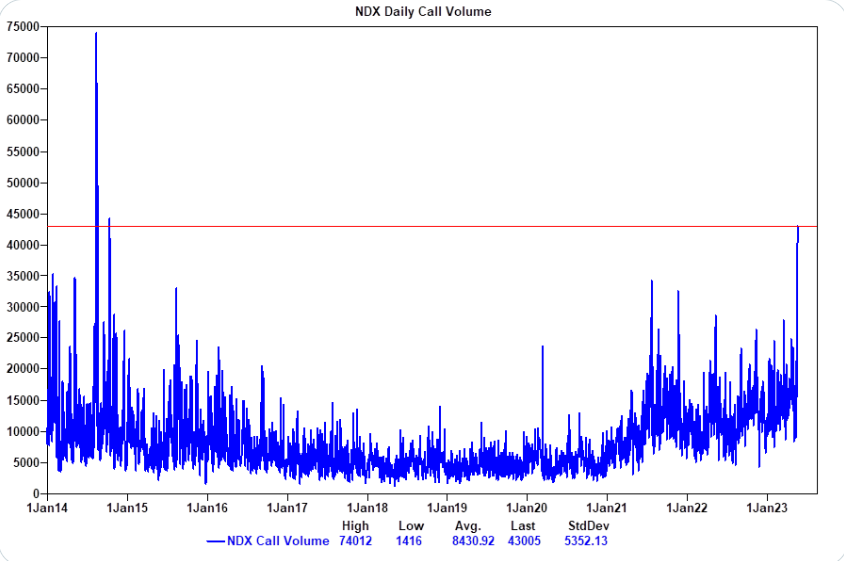Click the 1Jan14 date label
Viewport: 844px width, 561px height.
[47, 508]
